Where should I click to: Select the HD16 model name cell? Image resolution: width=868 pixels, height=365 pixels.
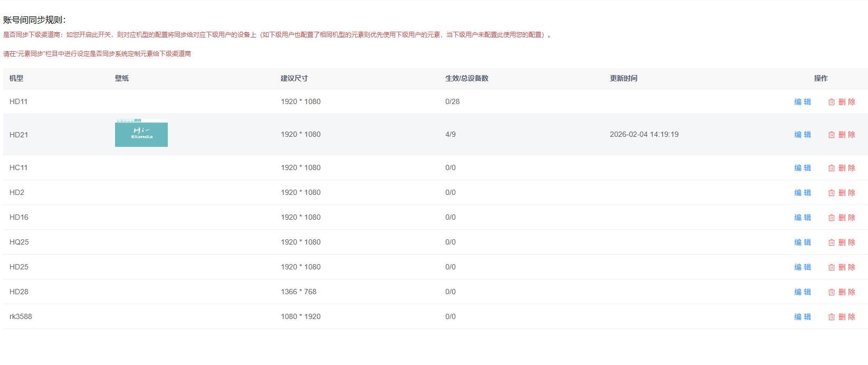(19, 217)
